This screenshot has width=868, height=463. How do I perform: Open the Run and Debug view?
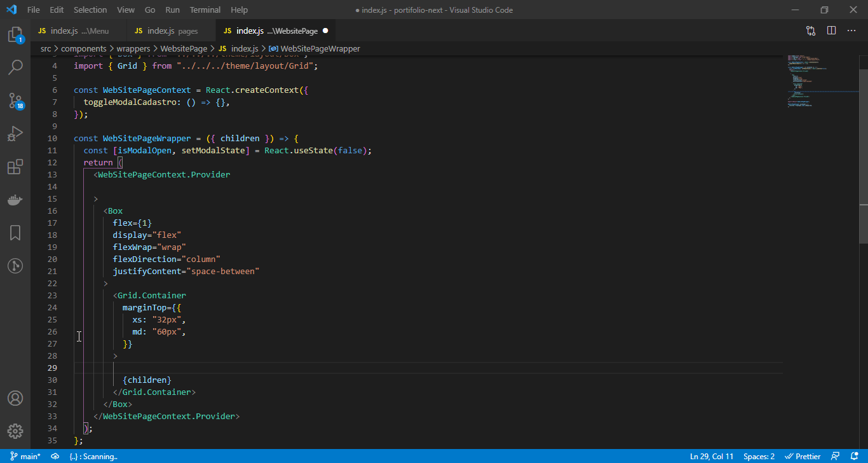tap(15, 134)
